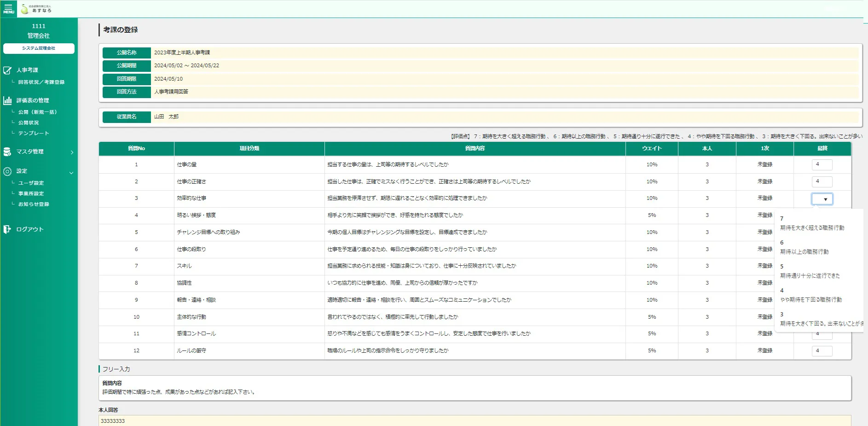The image size is (868, 426).
Task: Click the システム管理会社 button
Action: point(39,48)
